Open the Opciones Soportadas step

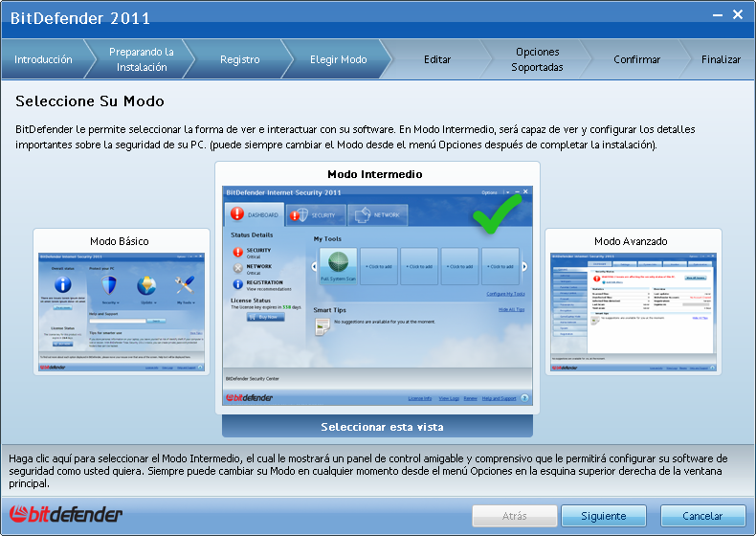[x=537, y=59]
